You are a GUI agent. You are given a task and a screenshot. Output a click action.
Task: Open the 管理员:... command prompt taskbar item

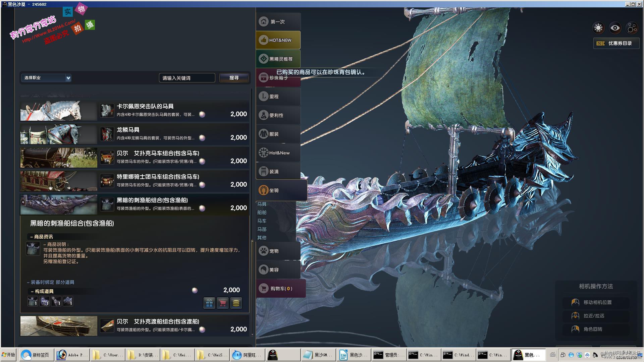point(388,355)
